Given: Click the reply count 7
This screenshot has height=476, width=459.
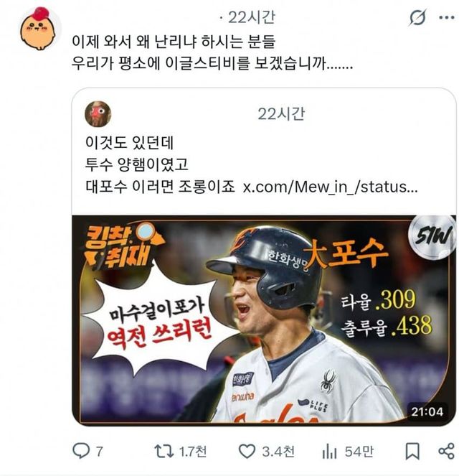Looking at the screenshot, I should point(100,452).
